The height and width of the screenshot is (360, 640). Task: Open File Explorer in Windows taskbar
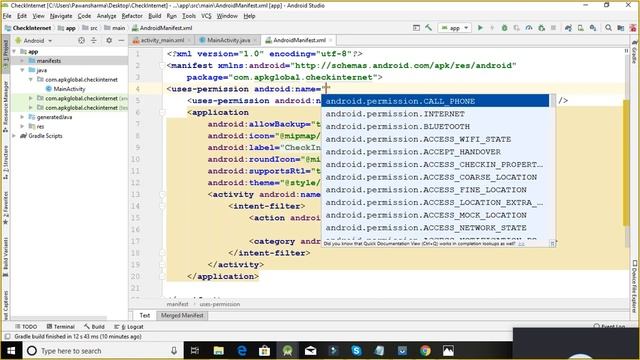(x=219, y=350)
